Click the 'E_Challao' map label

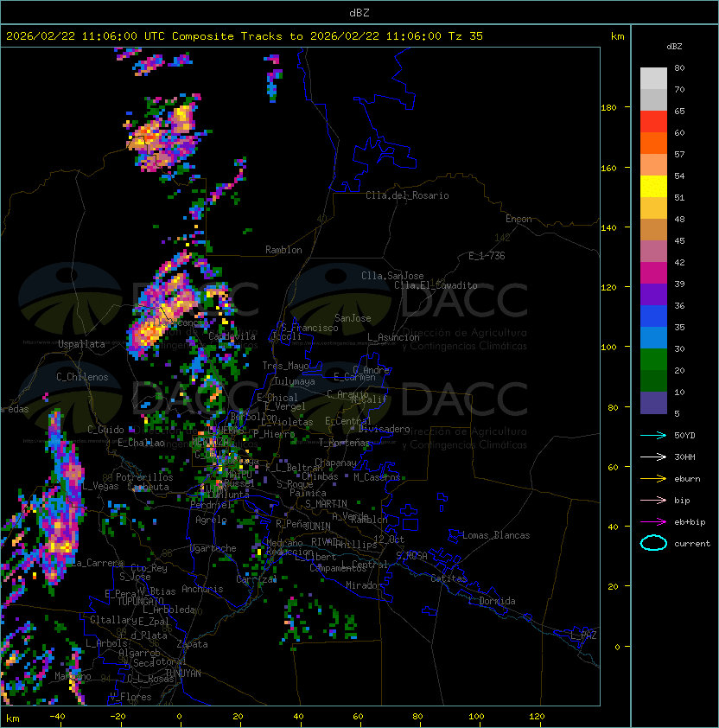click(141, 443)
